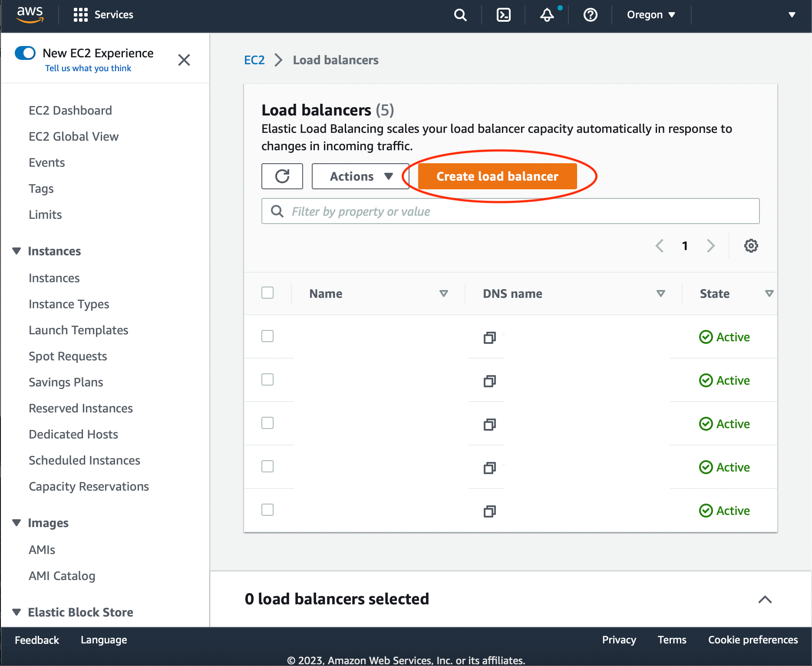Click Create load balancer button
Screen dimensions: 812x666
point(498,176)
